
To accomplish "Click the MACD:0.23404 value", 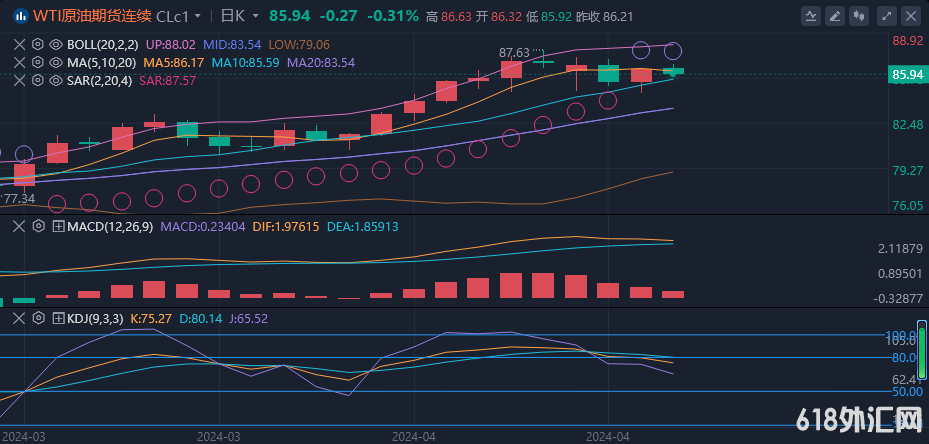I will pyautogui.click(x=203, y=226).
